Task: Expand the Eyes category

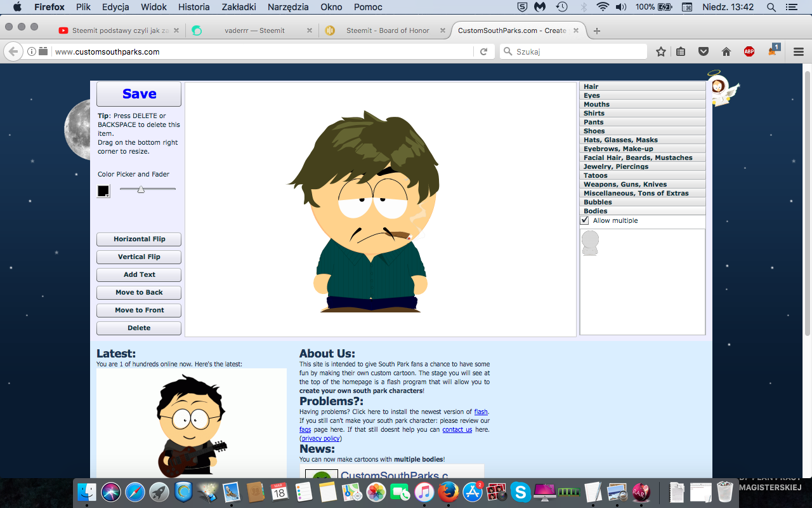Action: point(643,95)
